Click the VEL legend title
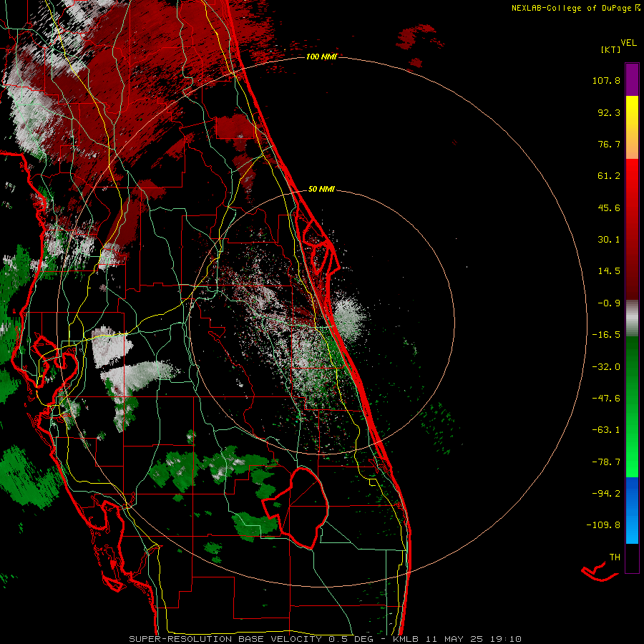644x644 pixels. coord(628,43)
